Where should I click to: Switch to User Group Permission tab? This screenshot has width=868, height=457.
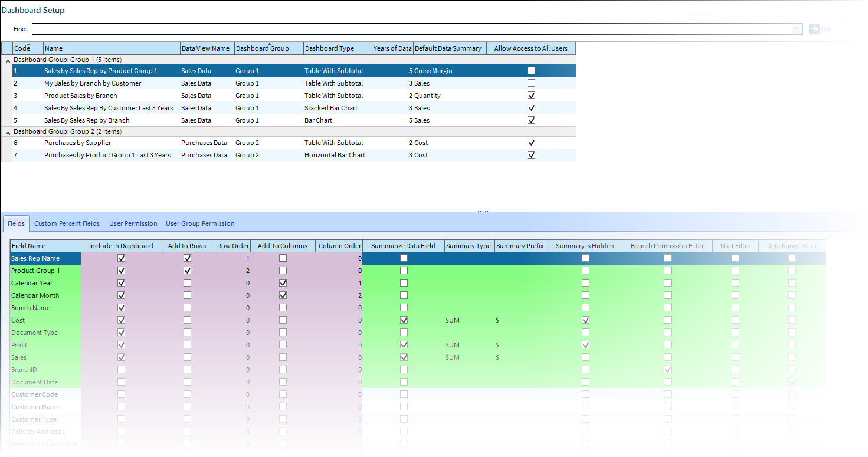200,223
